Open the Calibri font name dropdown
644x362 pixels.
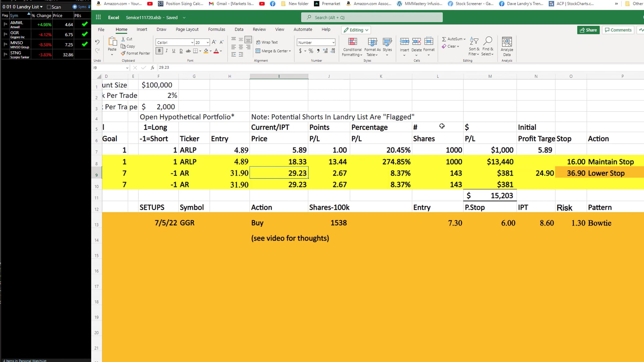point(192,42)
